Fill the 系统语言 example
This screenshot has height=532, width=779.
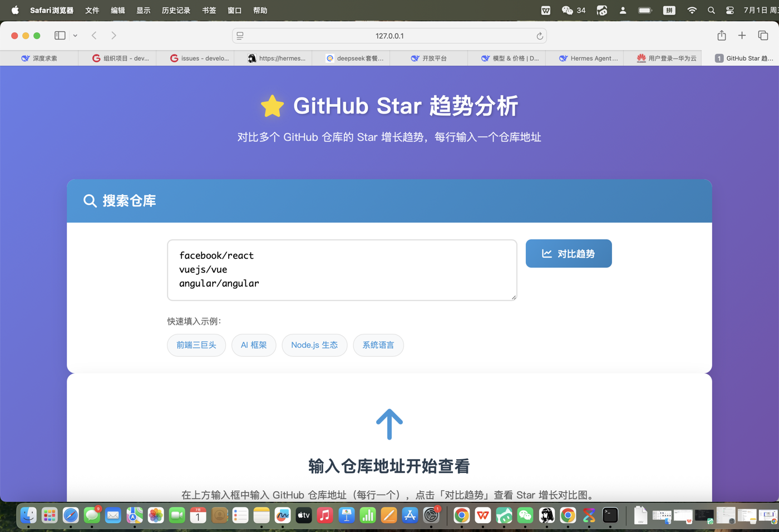click(x=378, y=345)
